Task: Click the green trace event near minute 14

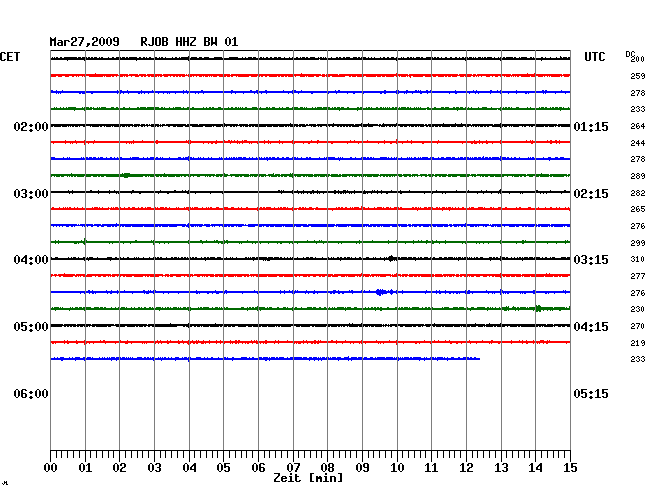Action: click(x=538, y=308)
